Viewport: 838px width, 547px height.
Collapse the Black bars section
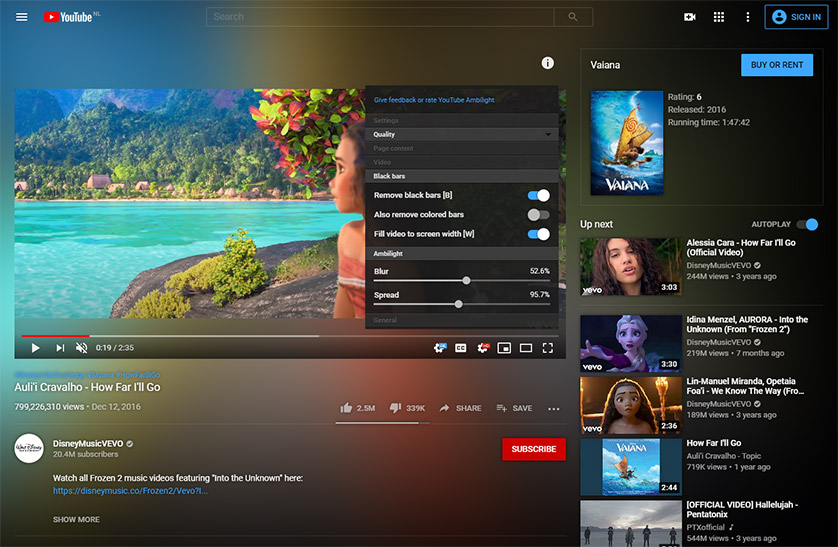(462, 176)
